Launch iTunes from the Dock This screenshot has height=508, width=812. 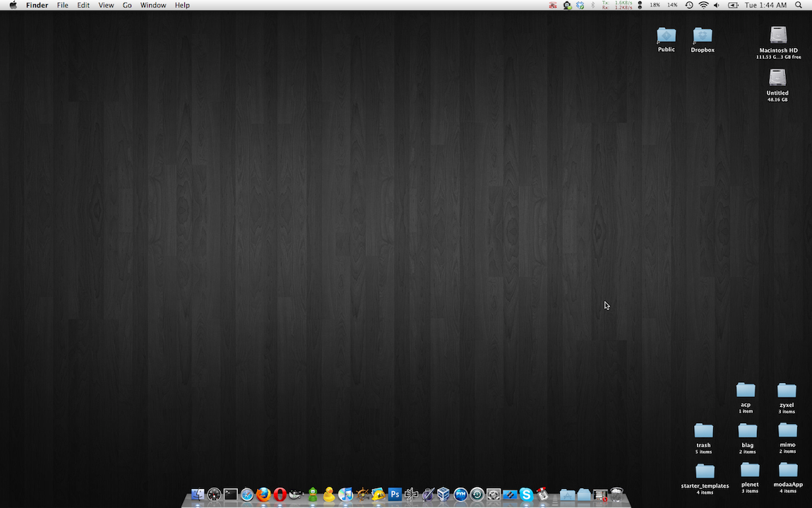pyautogui.click(x=345, y=495)
